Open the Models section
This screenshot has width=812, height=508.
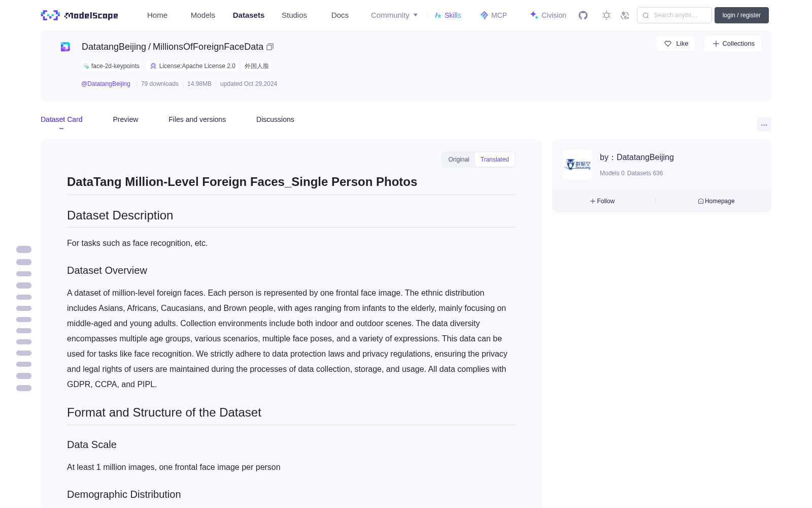(x=203, y=15)
